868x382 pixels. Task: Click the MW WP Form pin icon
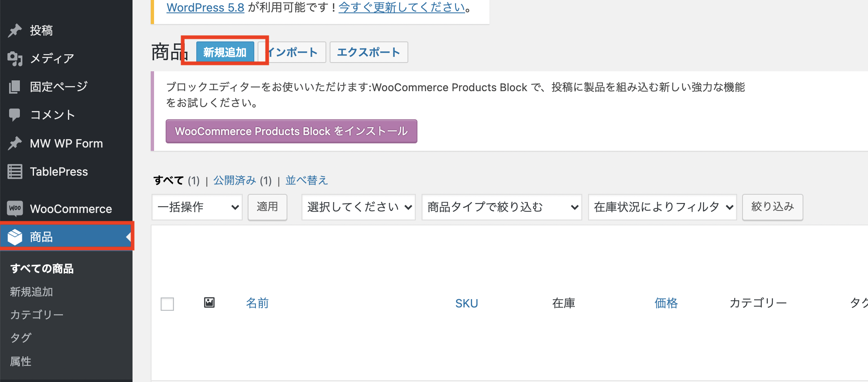pos(15,143)
